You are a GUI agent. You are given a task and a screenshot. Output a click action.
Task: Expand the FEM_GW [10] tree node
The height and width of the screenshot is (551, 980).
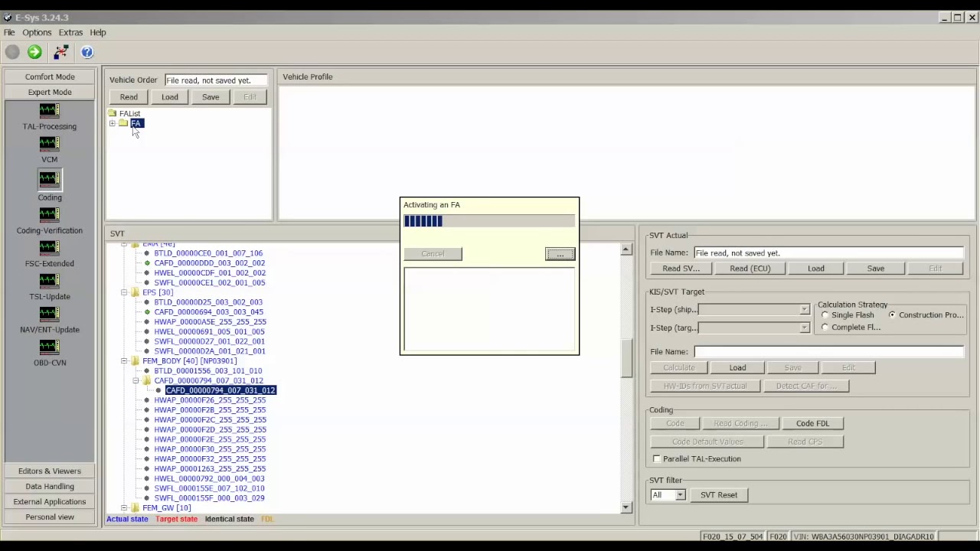[124, 507]
